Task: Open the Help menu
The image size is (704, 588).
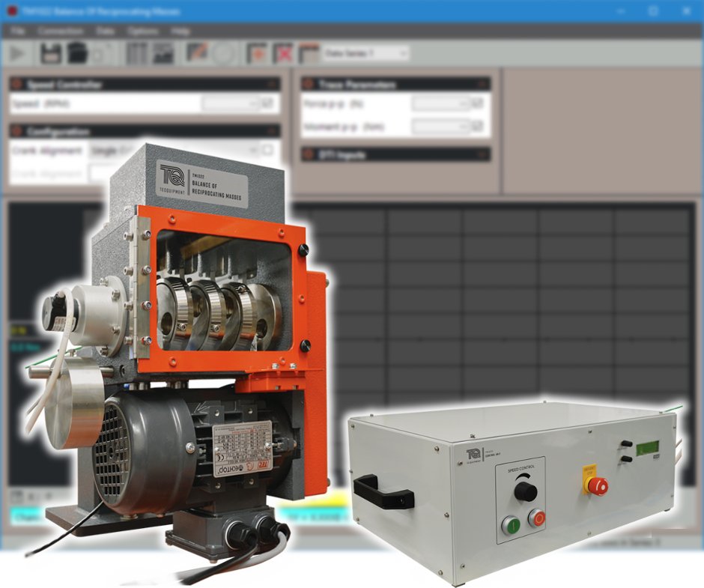Action: tap(180, 31)
